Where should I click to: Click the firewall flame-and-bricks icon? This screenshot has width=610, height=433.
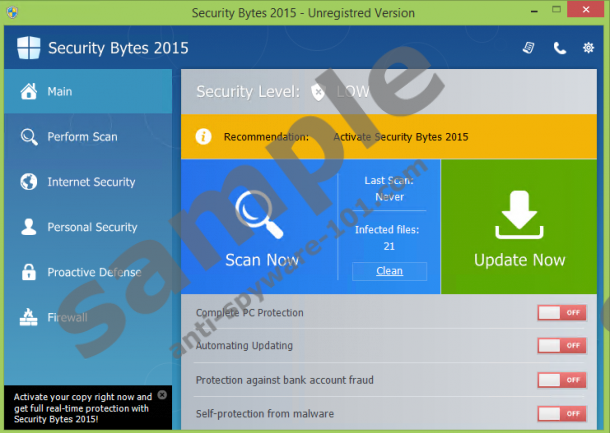[28, 317]
